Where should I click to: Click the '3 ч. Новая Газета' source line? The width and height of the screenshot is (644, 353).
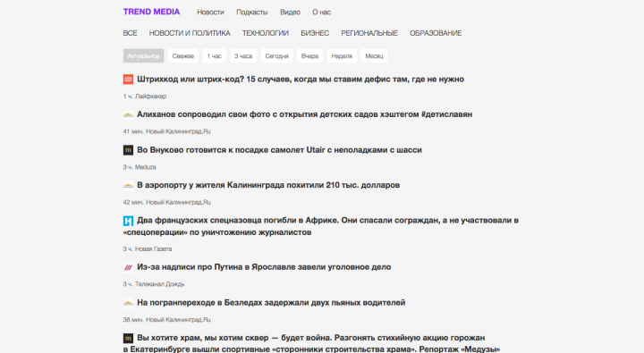coord(148,249)
